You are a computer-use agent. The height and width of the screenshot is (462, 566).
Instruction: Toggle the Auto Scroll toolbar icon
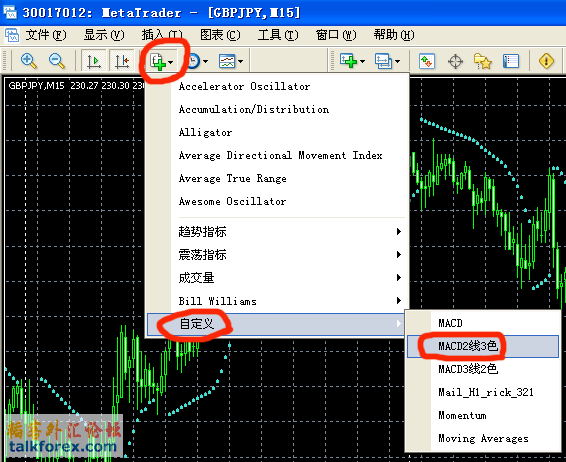(94, 61)
